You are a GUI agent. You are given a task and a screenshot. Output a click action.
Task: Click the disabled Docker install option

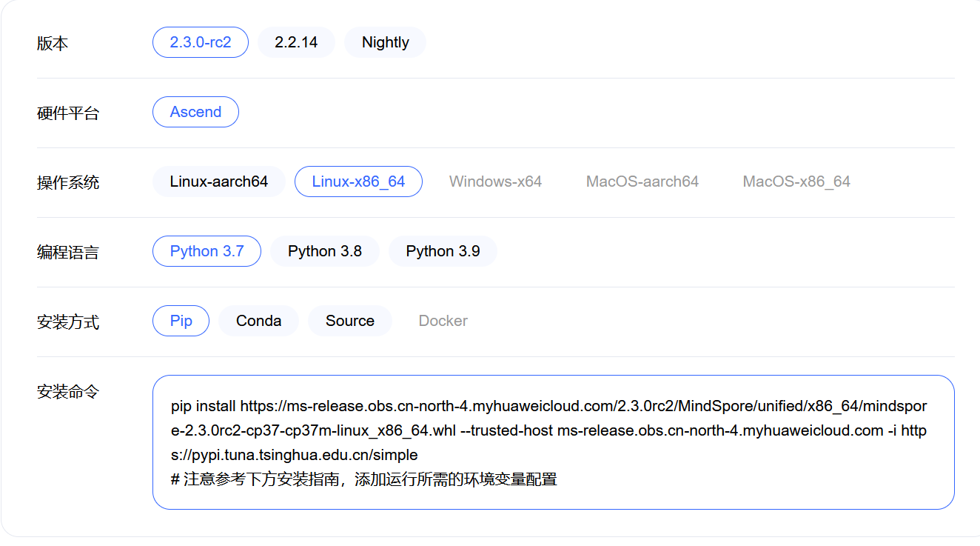[x=443, y=321]
